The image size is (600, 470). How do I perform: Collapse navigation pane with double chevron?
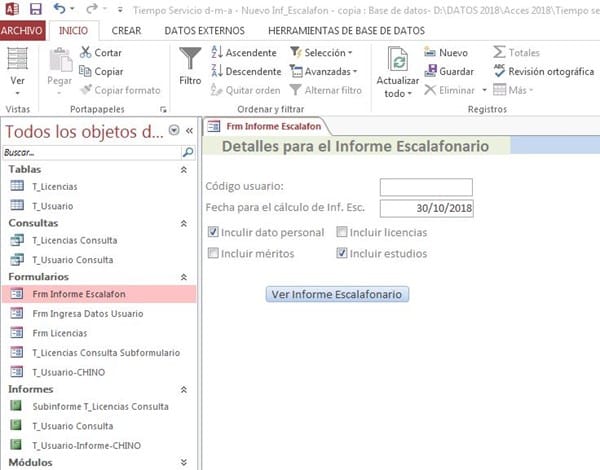click(189, 131)
